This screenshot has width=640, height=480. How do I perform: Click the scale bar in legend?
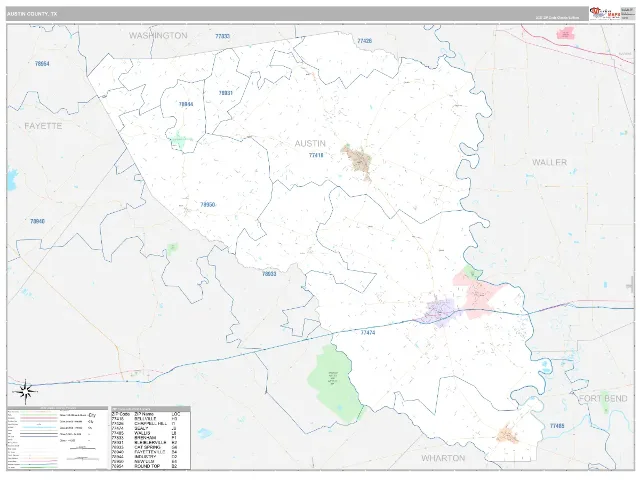coord(82,448)
